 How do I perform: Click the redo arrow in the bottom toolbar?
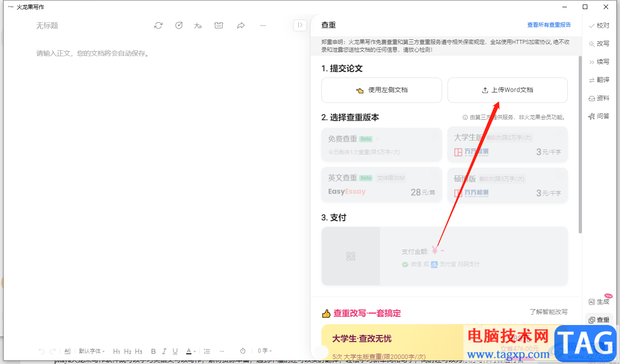53,351
